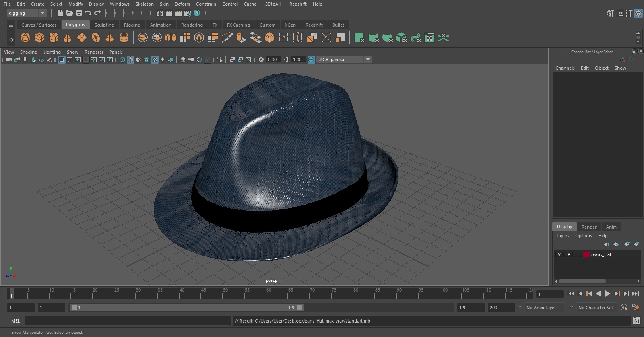Click the Extrude shelf icon
This screenshot has height=337, width=644.
(241, 38)
